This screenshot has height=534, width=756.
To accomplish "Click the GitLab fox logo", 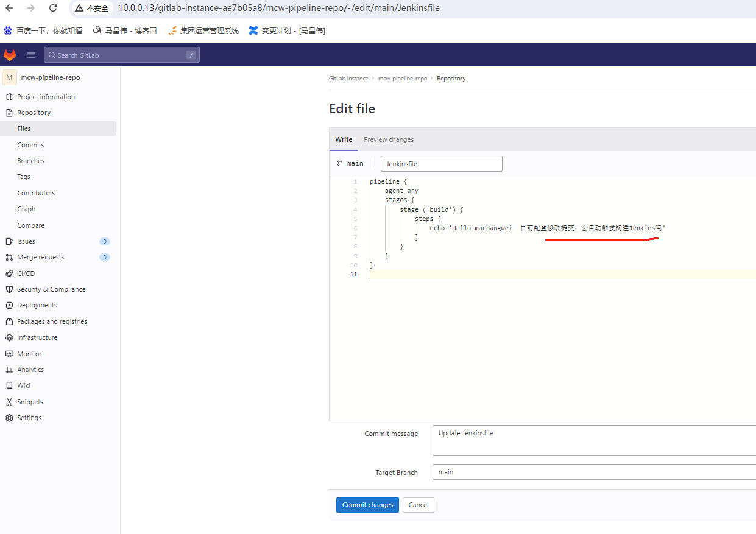I will coord(10,55).
